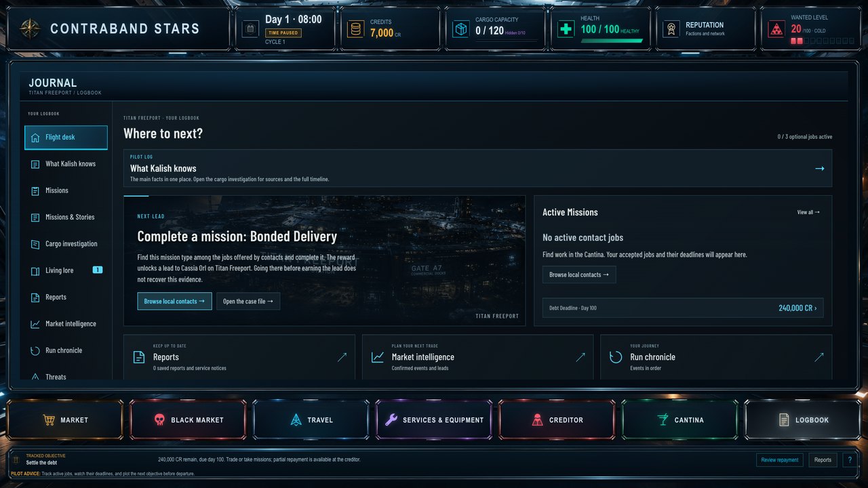Screen dimensions: 868x488
Task: Click the Logbook document icon
Action: [x=783, y=420]
